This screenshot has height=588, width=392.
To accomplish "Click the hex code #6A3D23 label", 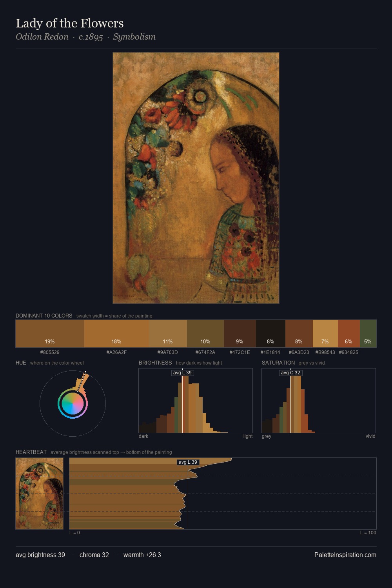I will [299, 352].
